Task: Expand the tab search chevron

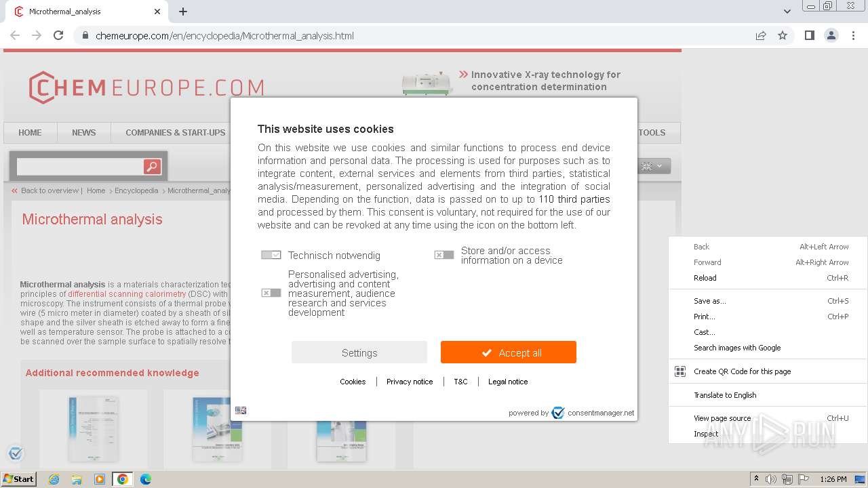Action: coord(787,12)
